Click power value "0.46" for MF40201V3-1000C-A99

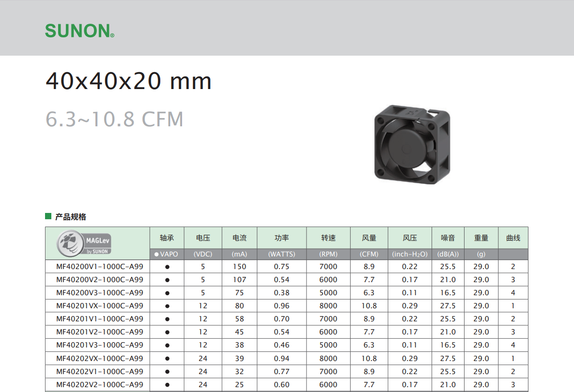(281, 345)
